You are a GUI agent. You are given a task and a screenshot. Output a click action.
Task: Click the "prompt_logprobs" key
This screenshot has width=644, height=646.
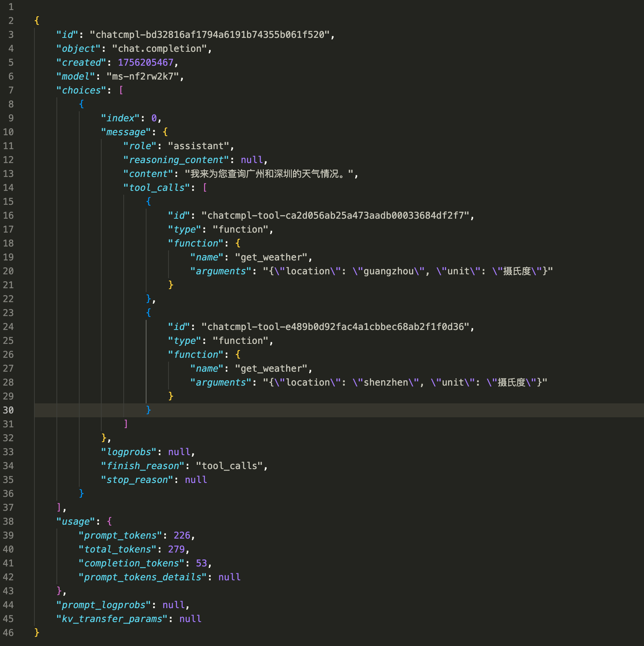point(104,605)
